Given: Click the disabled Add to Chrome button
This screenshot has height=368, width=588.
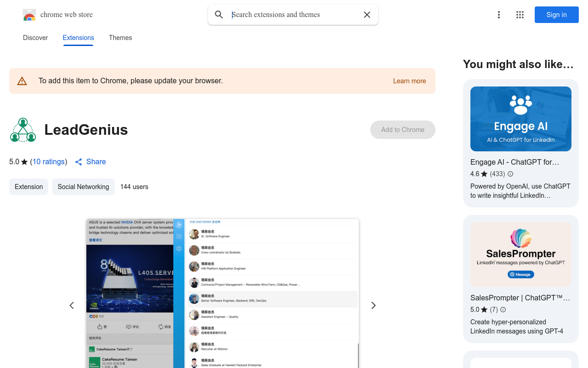Looking at the screenshot, I should click(403, 130).
